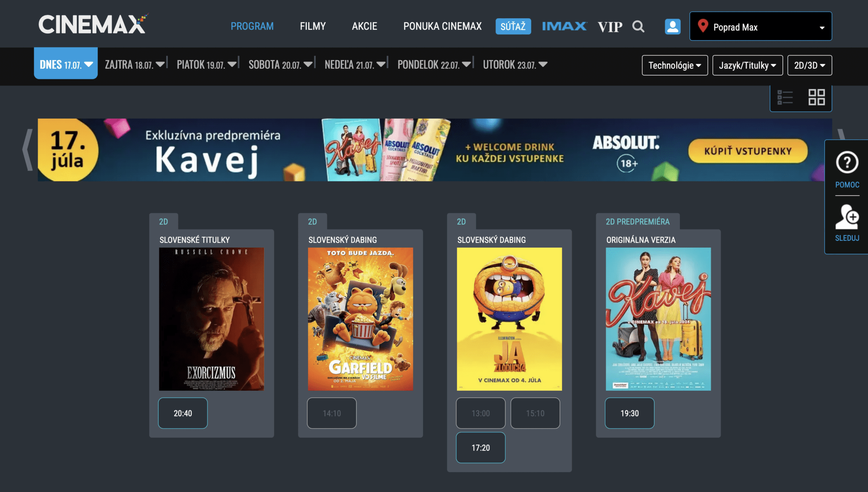868x492 pixels.
Task: Click the left banner carousel arrow
Action: [27, 150]
